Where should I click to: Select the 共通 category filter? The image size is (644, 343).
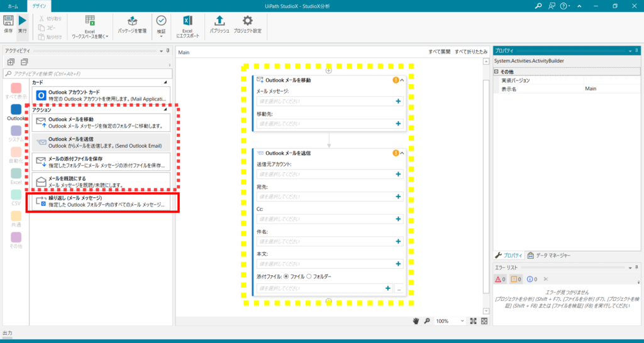16,219
